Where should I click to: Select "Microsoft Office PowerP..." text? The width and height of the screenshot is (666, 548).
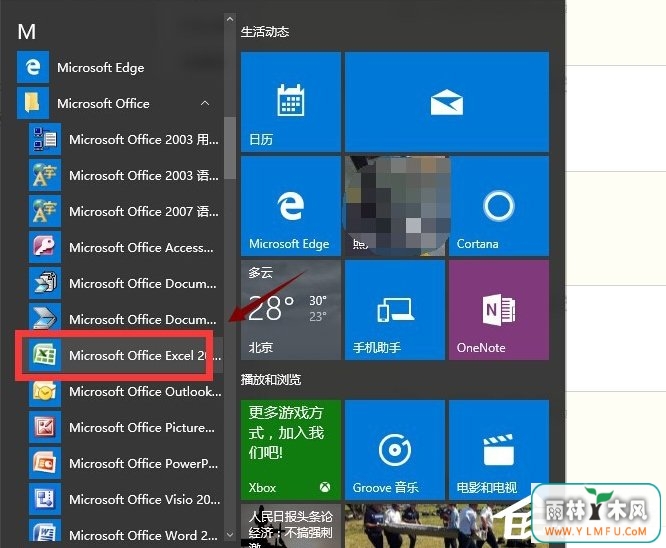144,463
